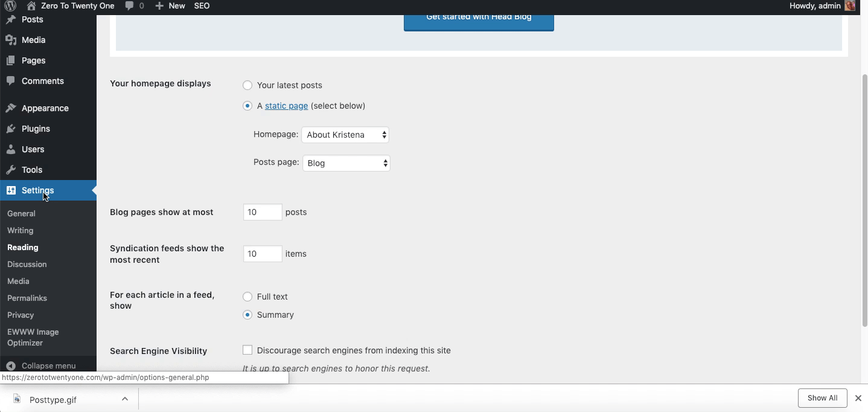Click the Settings sliders icon

coord(11,190)
